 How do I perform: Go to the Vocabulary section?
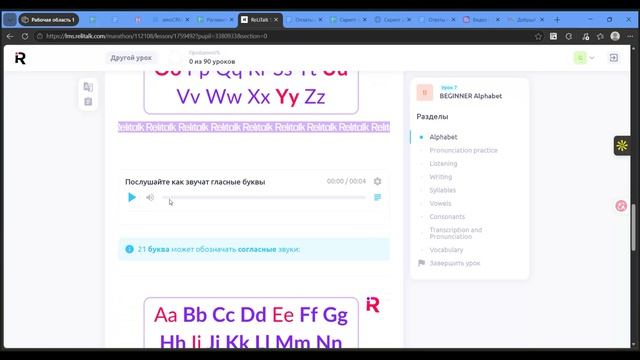click(x=446, y=250)
